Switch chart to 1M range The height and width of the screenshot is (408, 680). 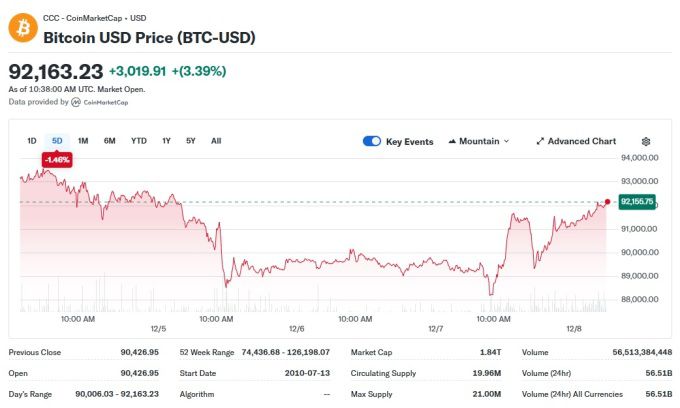coord(83,141)
